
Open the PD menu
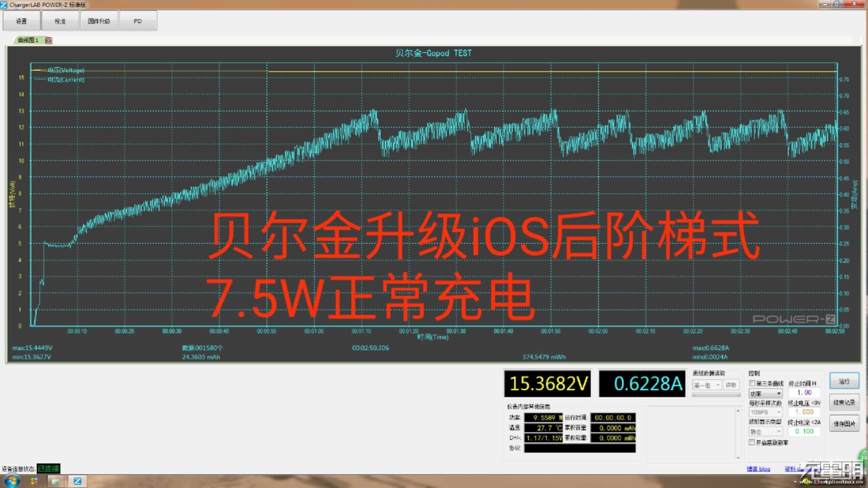(138, 21)
